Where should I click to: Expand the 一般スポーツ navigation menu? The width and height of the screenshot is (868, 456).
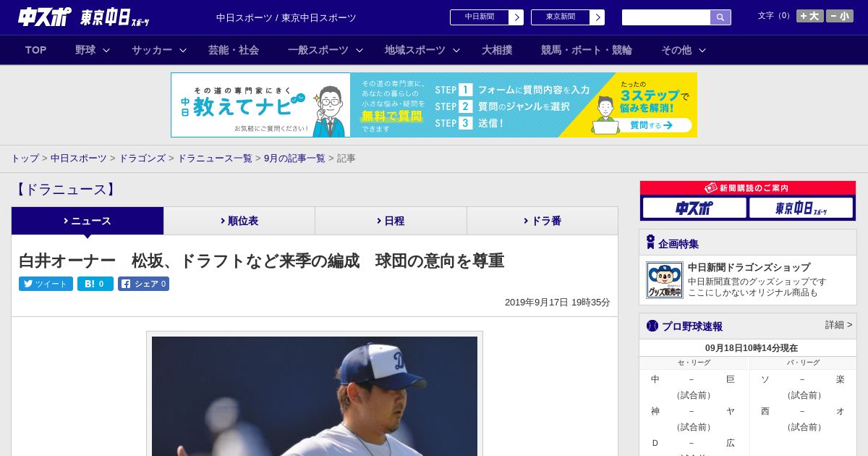coord(325,50)
